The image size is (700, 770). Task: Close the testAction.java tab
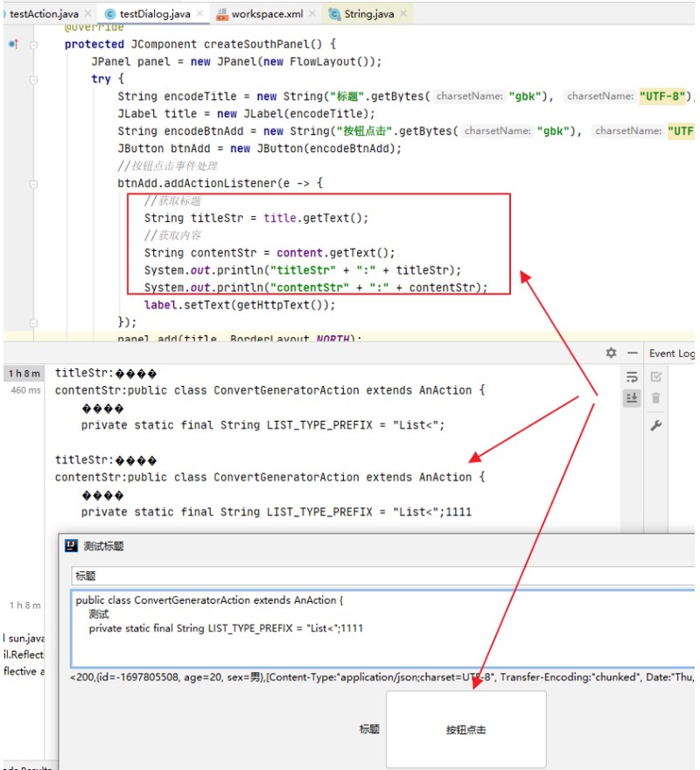point(87,13)
